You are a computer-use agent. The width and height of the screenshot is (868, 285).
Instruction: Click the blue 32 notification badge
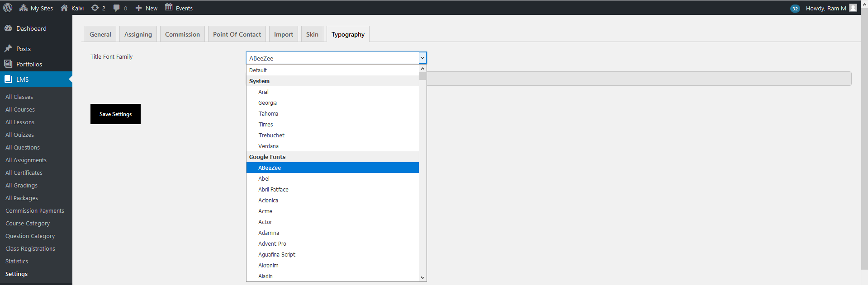click(795, 9)
